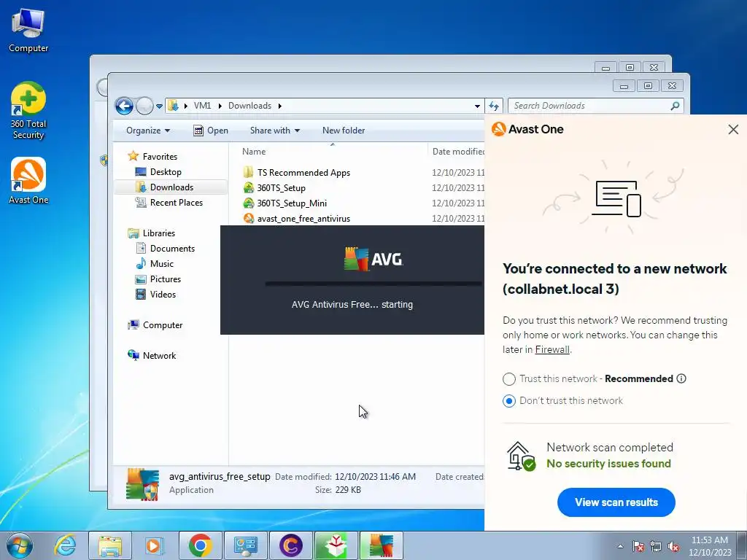Click the AVG installer taskbar icon

tap(381, 545)
